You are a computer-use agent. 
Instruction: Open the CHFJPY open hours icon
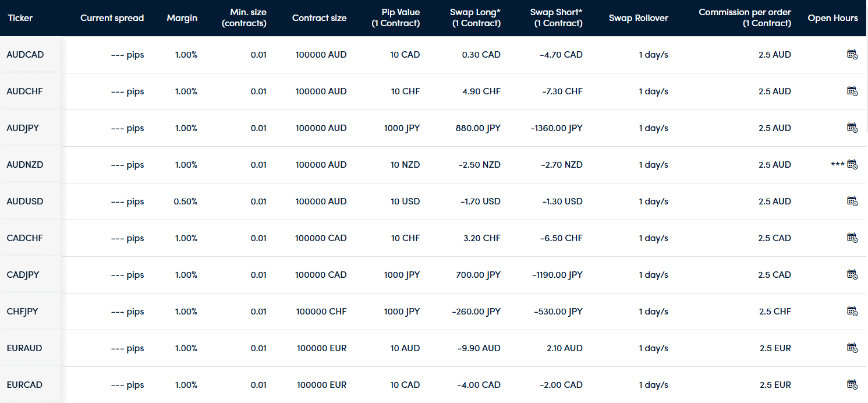pyautogui.click(x=852, y=311)
